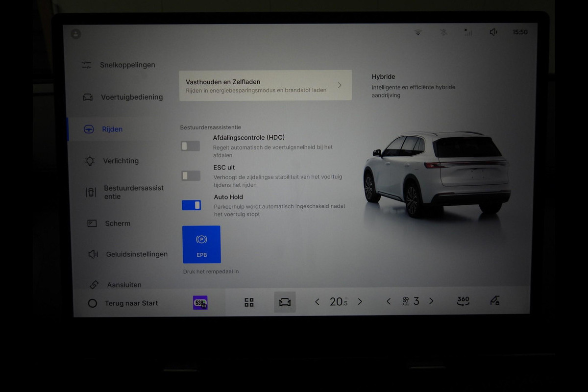
Task: Open Wi-Fi status icon at top
Action: 418,32
